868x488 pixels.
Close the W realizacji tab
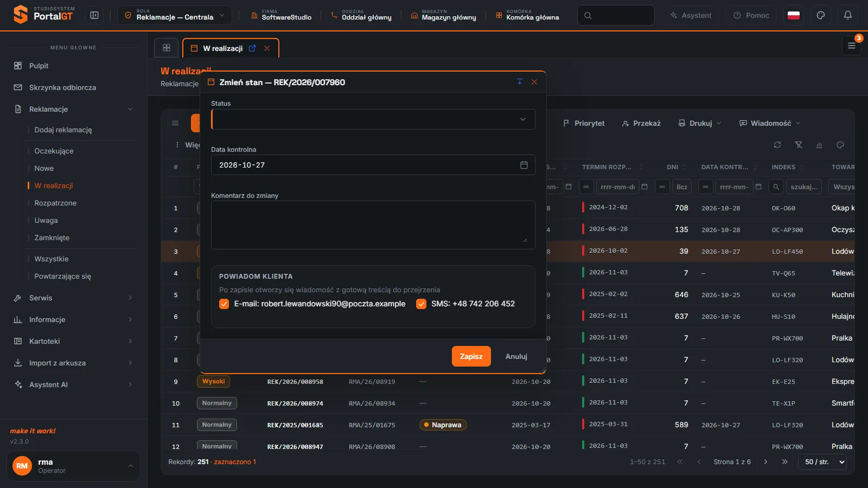pyautogui.click(x=267, y=48)
